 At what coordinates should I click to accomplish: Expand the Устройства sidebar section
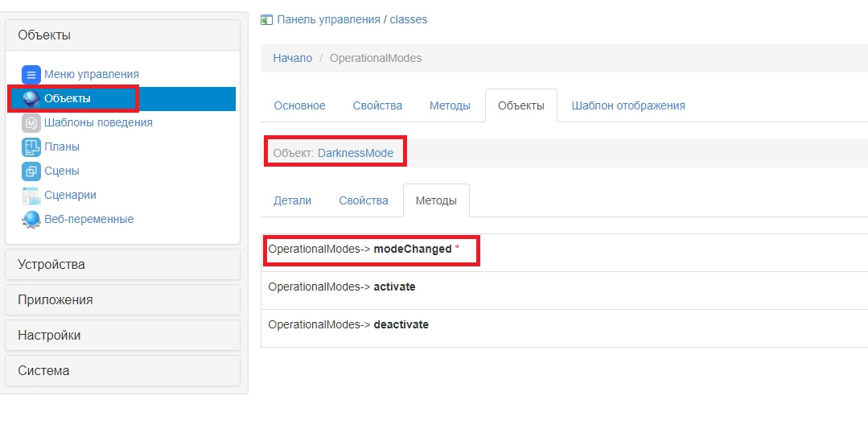click(x=122, y=265)
